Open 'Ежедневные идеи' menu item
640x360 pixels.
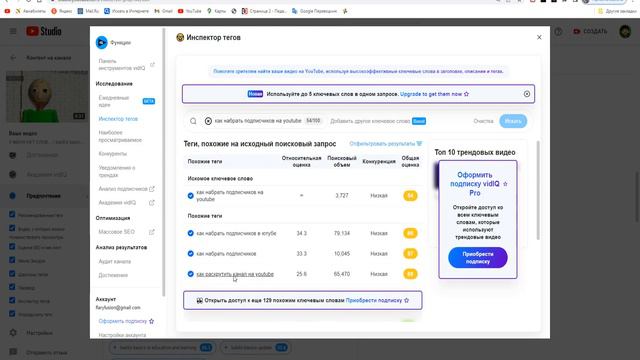pos(114,101)
